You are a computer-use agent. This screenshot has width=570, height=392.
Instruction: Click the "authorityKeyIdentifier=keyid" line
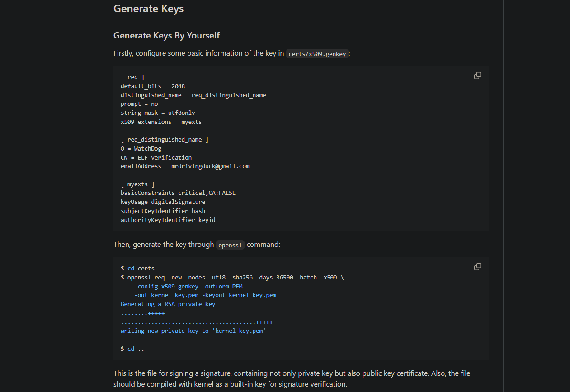pos(168,220)
